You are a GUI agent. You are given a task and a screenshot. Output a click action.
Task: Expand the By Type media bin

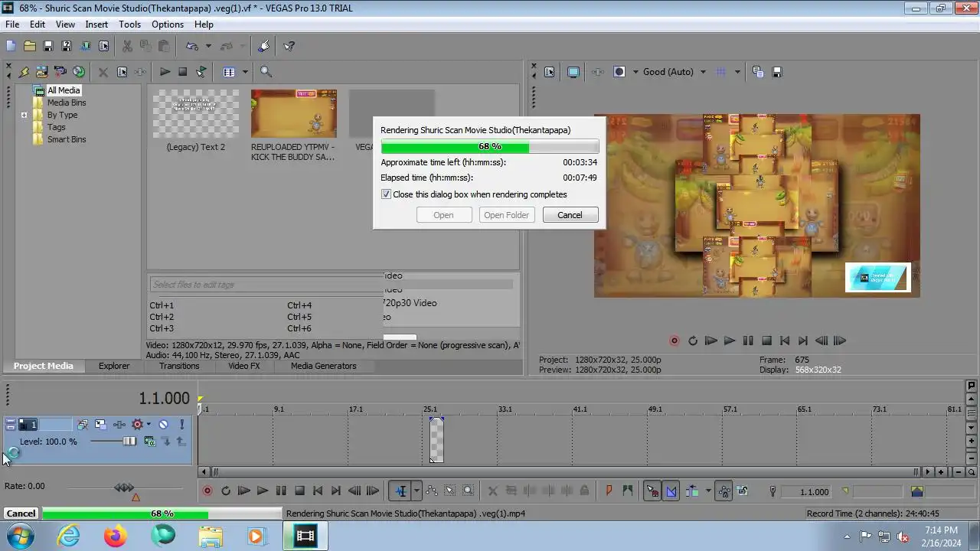click(24, 116)
